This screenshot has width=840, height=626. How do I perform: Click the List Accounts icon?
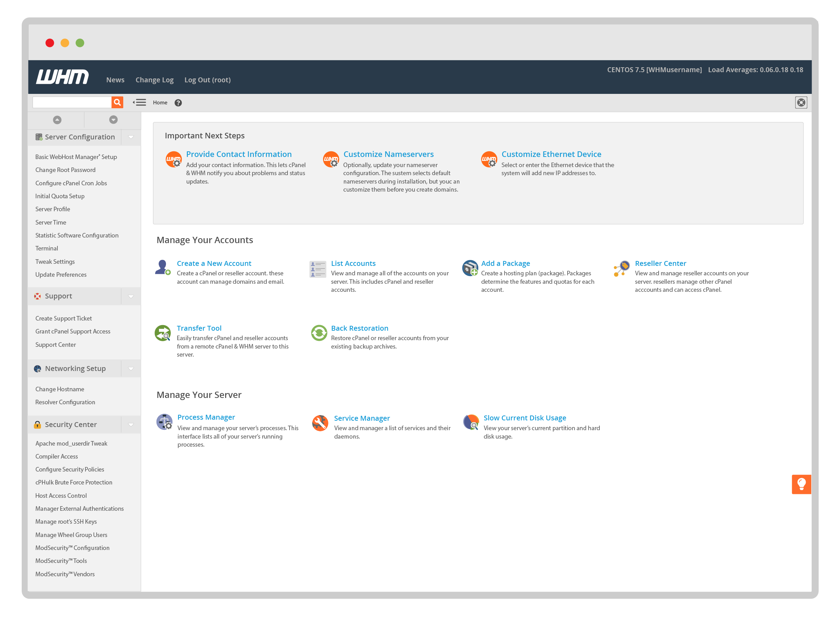pos(317,269)
